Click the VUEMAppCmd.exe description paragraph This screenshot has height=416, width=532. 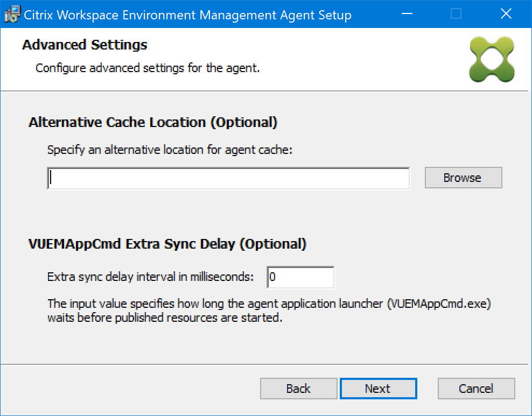point(269,311)
